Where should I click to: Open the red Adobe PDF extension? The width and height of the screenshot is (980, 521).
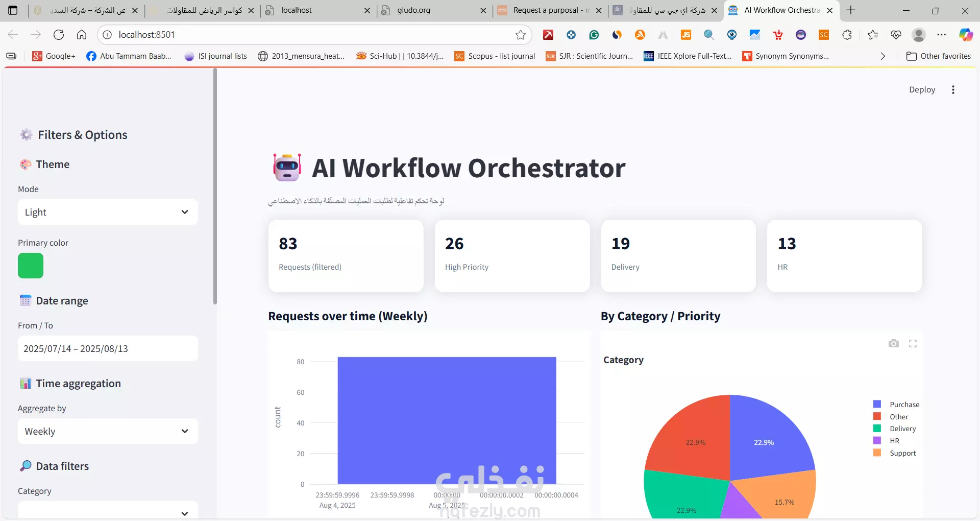click(x=548, y=35)
